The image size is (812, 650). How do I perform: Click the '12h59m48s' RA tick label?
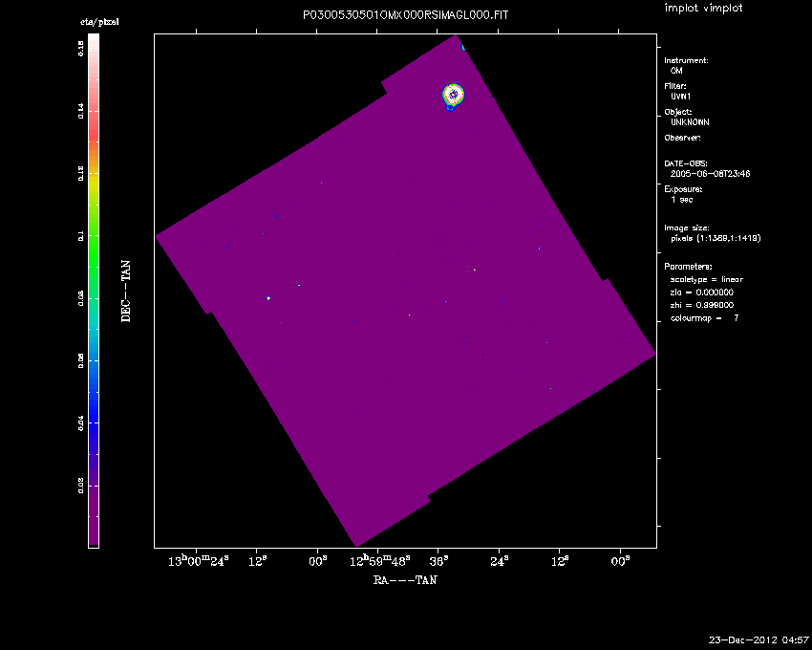tap(380, 561)
